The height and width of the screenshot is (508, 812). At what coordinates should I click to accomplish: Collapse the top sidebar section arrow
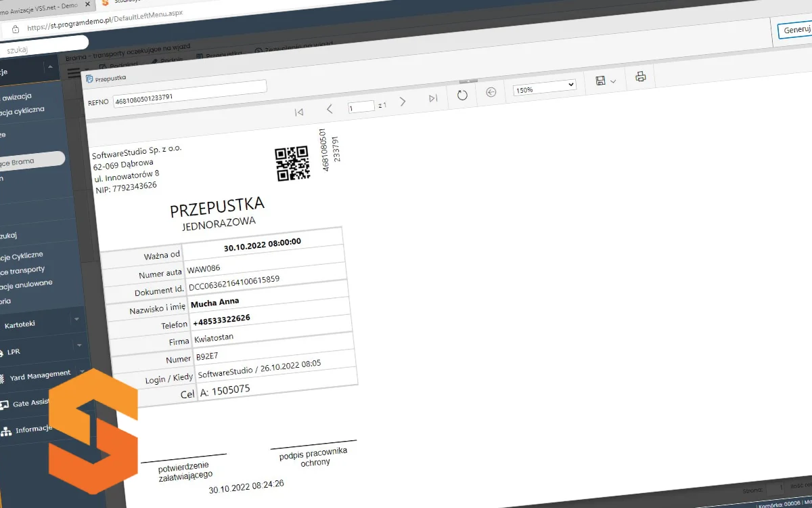coord(49,67)
